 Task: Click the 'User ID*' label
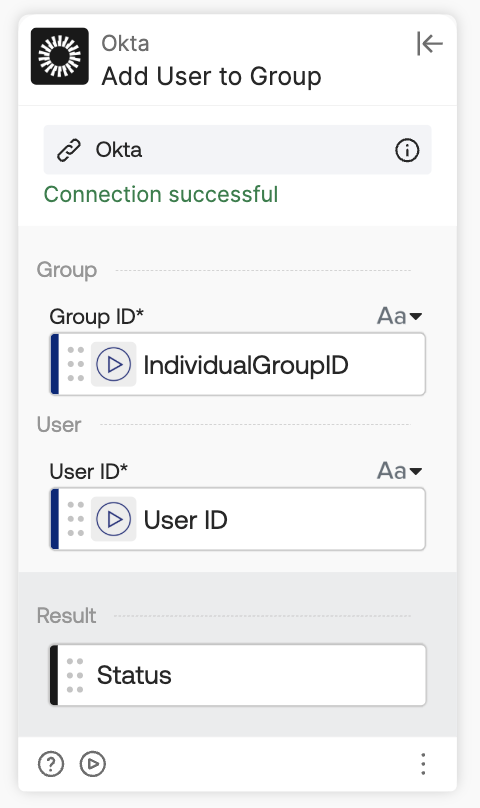[x=89, y=471]
